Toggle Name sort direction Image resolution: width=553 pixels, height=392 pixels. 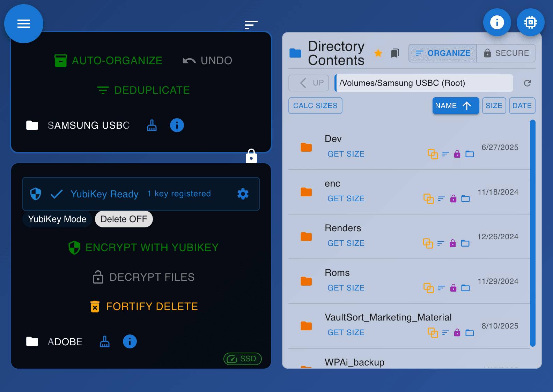coord(455,106)
